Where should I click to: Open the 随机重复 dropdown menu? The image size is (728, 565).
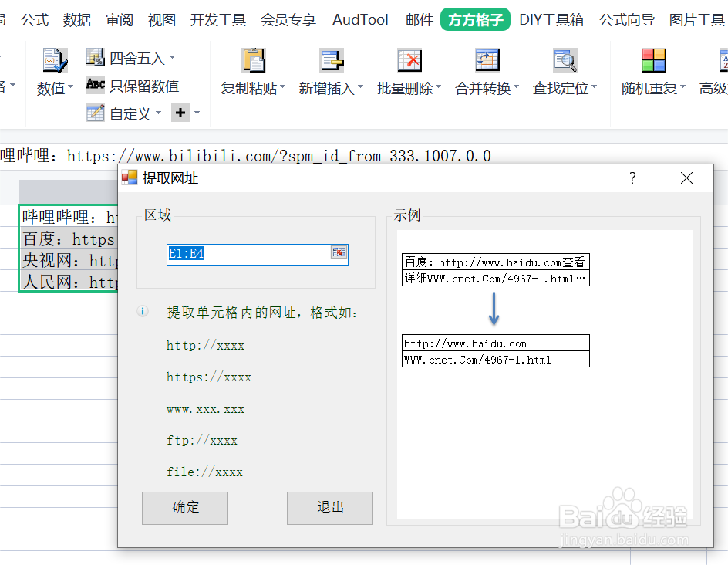pyautogui.click(x=683, y=87)
